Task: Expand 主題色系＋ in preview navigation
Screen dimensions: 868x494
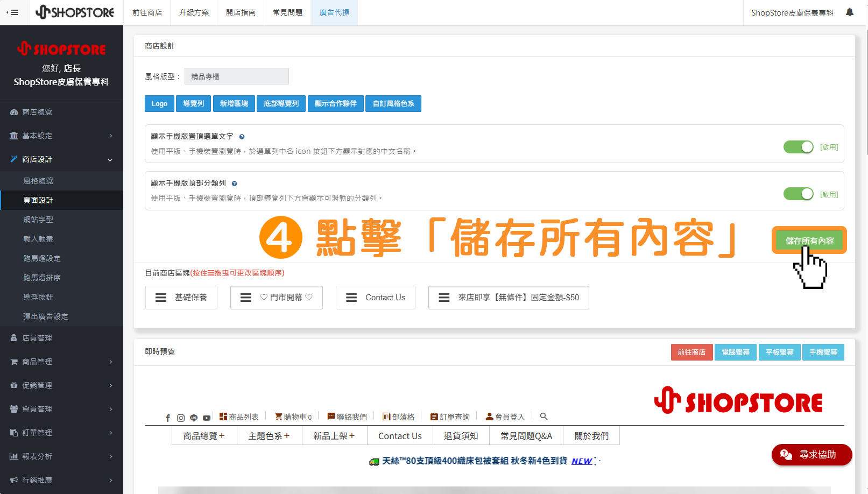Action: [270, 436]
